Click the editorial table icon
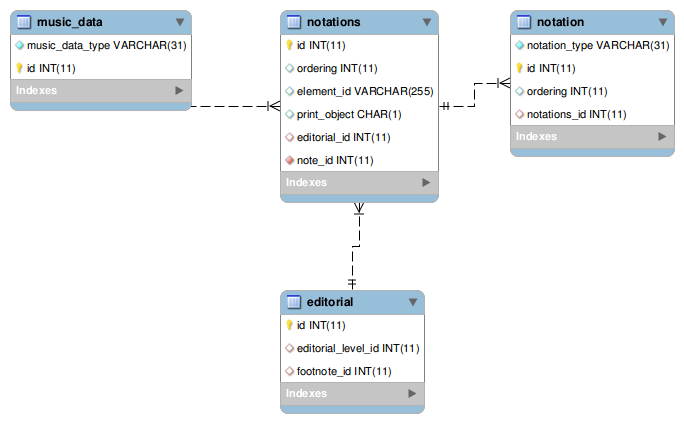684x423 pixels. 293,302
